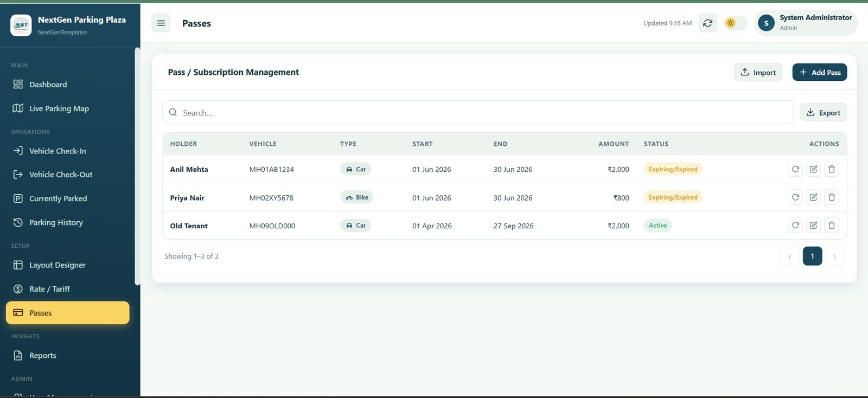
Task: Click the Export button
Action: pyautogui.click(x=823, y=112)
